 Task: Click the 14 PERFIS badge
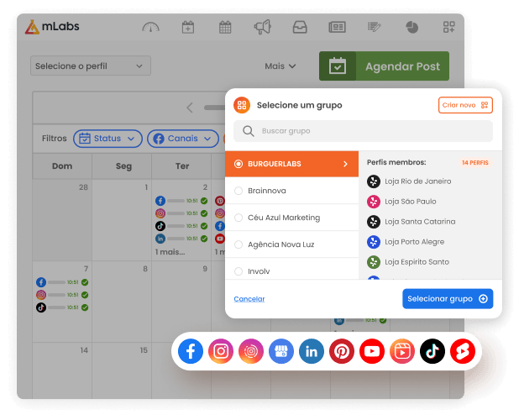tap(475, 162)
